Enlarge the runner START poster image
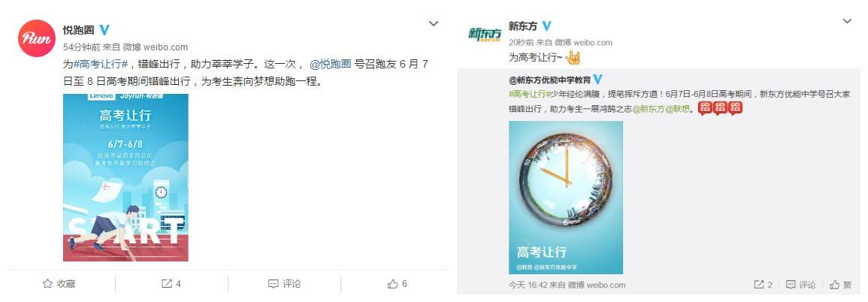Image resolution: width=868 pixels, height=302 pixels. click(x=126, y=177)
